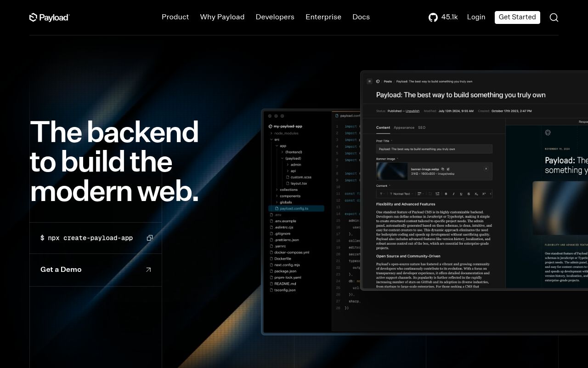Open the Product menu
Viewport: 588px width, 368px height.
point(175,17)
